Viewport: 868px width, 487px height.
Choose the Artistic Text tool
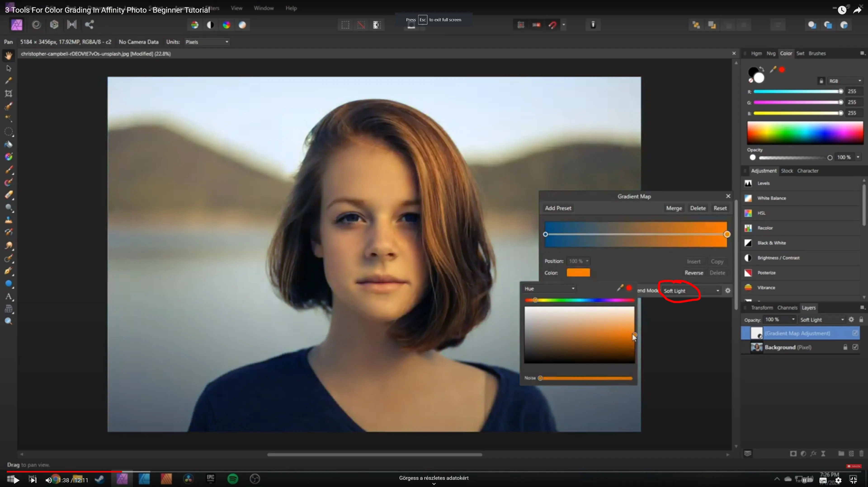[8, 297]
